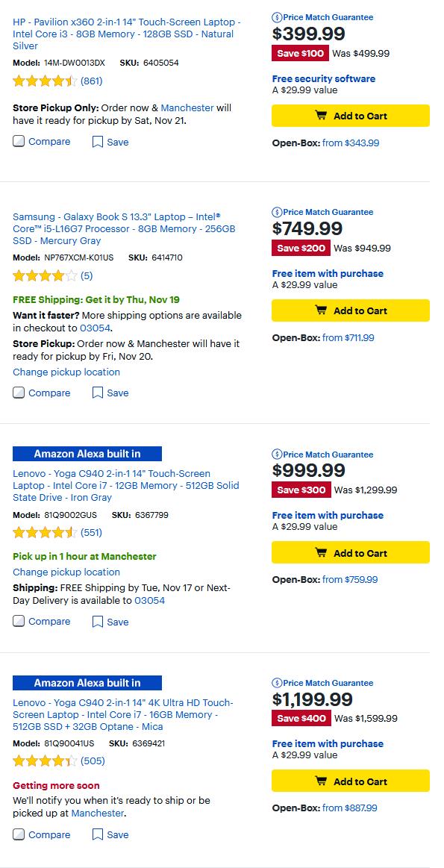Viewport: 444px width, 868px height.
Task: Open the Free security software offer link
Action: 323,78
